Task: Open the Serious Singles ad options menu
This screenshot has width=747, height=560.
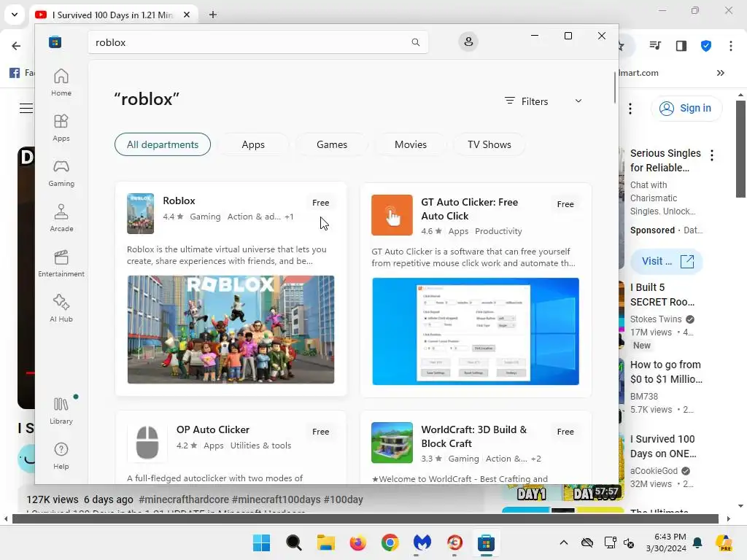Action: tap(712, 155)
